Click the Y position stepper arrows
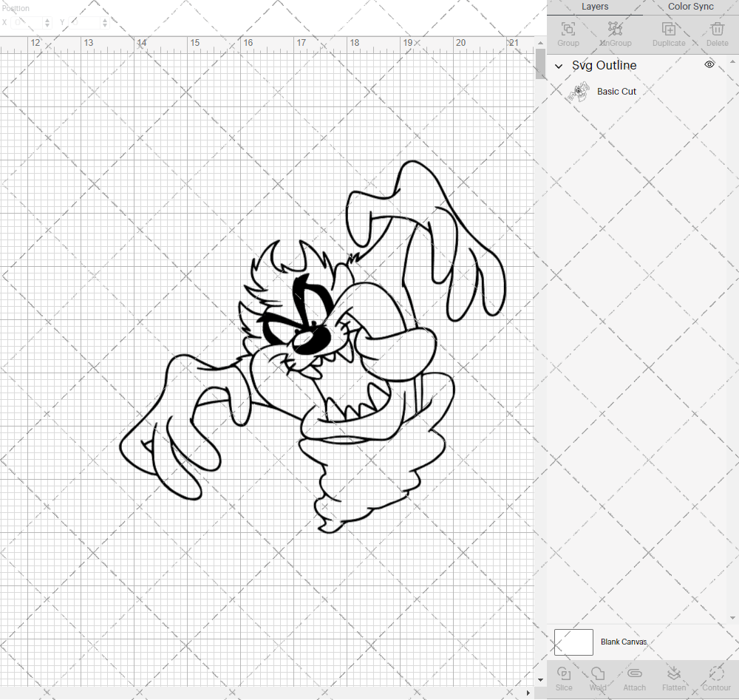 pyautogui.click(x=105, y=23)
